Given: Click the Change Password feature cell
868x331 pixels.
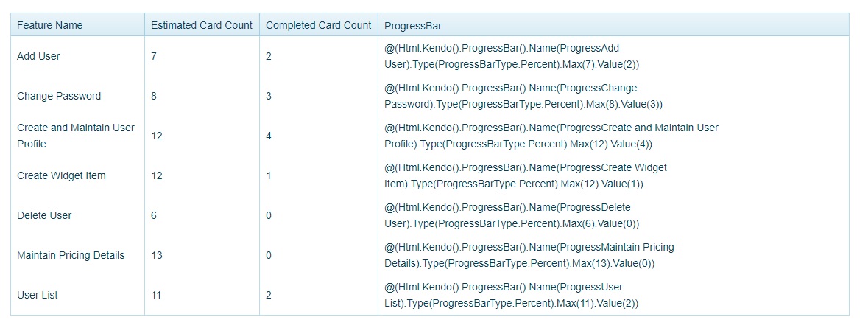Looking at the screenshot, I should point(59,96).
